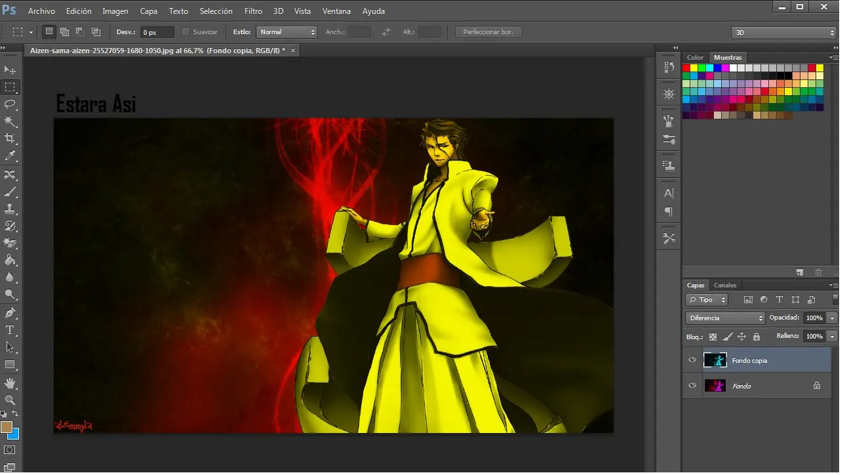Choose the Intersect with selection mode button
This screenshot has height=475, width=868.
tap(96, 31)
